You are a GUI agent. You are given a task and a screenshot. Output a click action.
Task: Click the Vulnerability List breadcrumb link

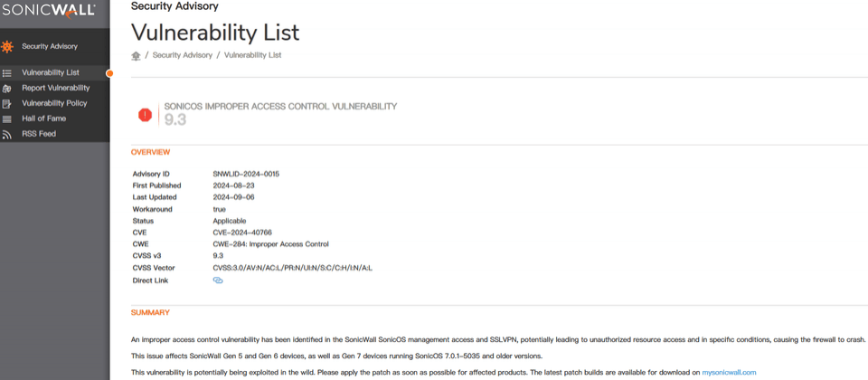click(x=252, y=55)
